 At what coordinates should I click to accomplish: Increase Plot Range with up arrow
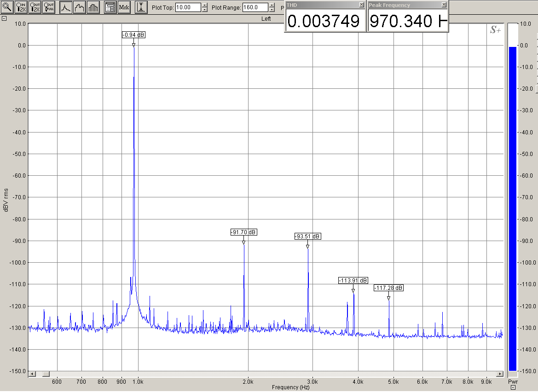pyautogui.click(x=272, y=5)
